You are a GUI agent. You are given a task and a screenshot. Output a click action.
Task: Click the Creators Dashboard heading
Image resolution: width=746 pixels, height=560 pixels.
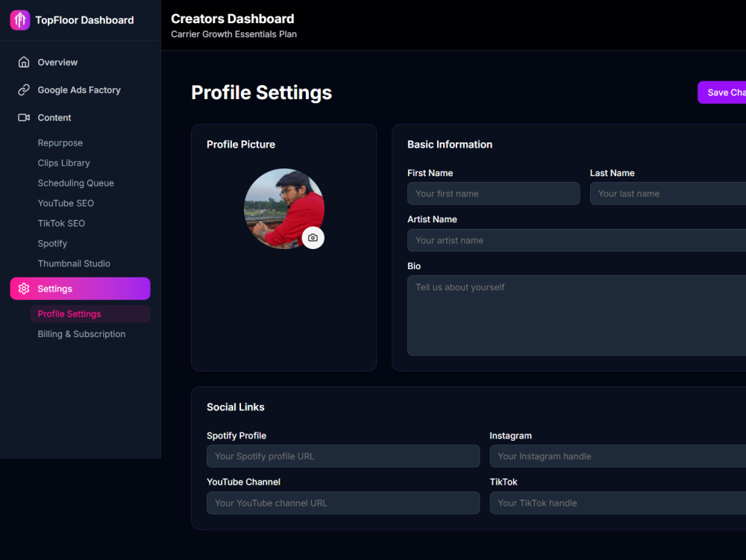233,19
